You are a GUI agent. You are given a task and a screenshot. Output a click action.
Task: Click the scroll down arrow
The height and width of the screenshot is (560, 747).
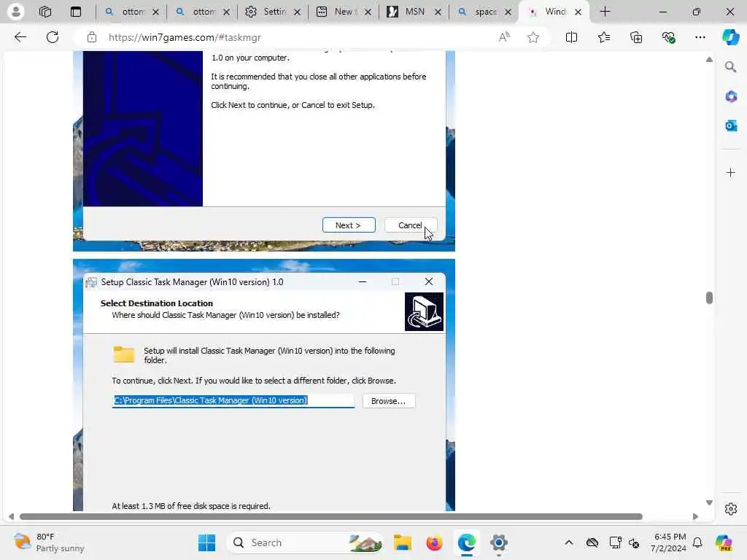[x=709, y=503]
